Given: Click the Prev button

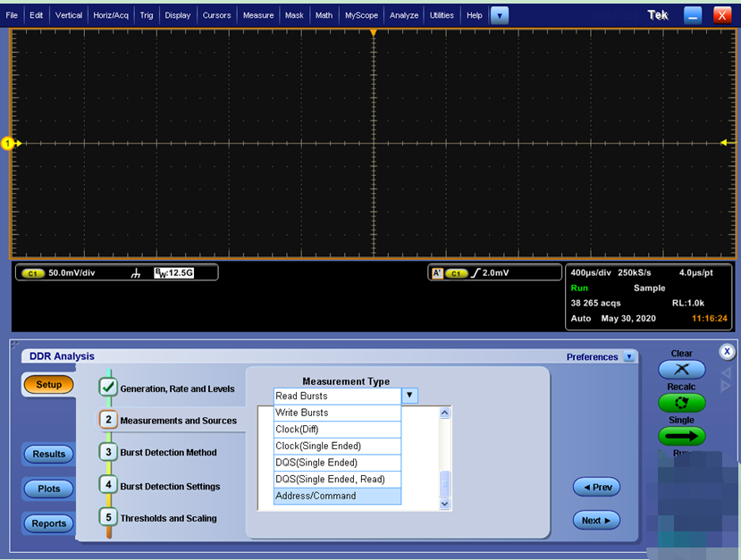Looking at the screenshot, I should 596,488.
